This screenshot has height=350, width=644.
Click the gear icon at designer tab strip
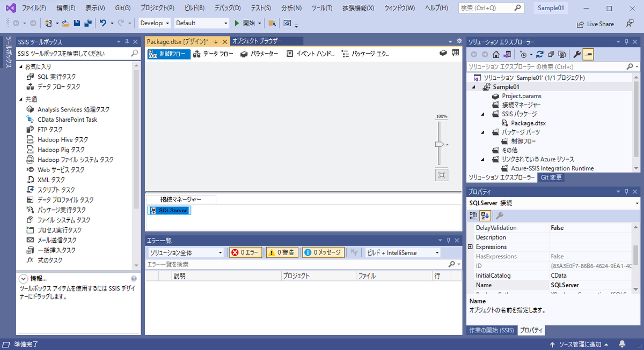coord(459,41)
